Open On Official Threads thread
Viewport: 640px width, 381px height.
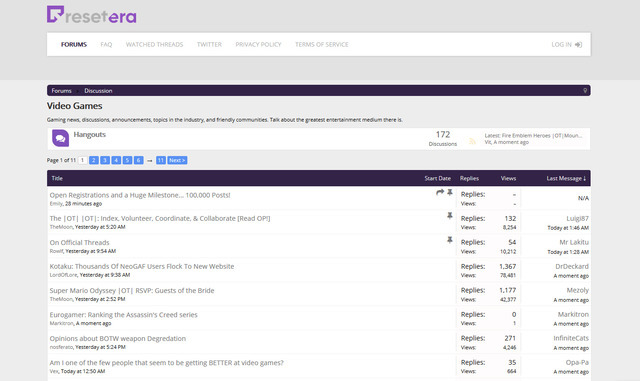[80, 243]
